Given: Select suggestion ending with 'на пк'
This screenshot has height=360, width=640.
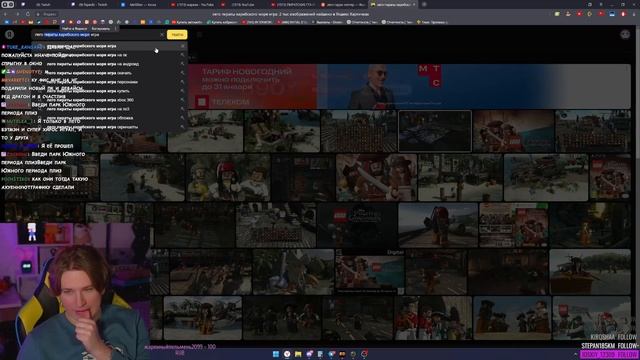Looking at the screenshot, I should (x=109, y=55).
